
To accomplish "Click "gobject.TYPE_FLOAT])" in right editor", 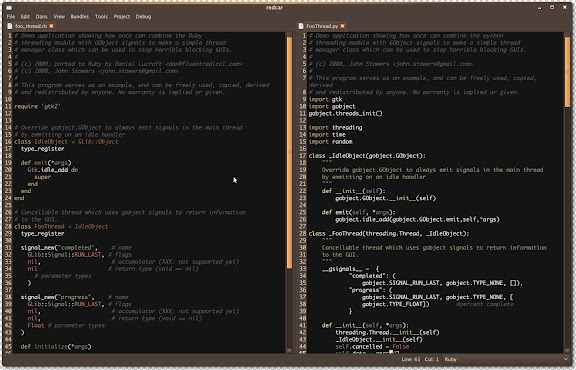I will point(396,304).
